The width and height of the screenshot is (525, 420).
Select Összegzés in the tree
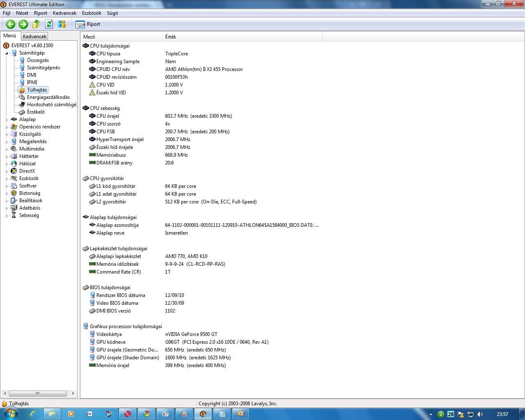38,60
